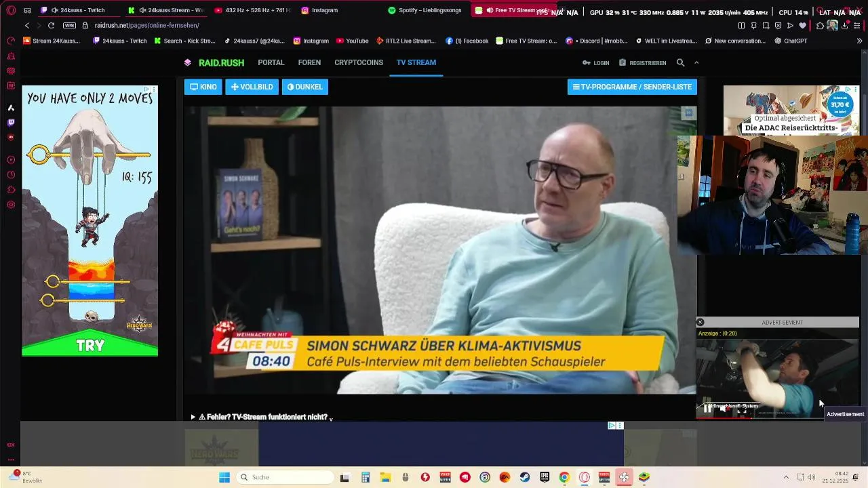Switch to the 24kauss Stream Kick tab

coord(165,10)
